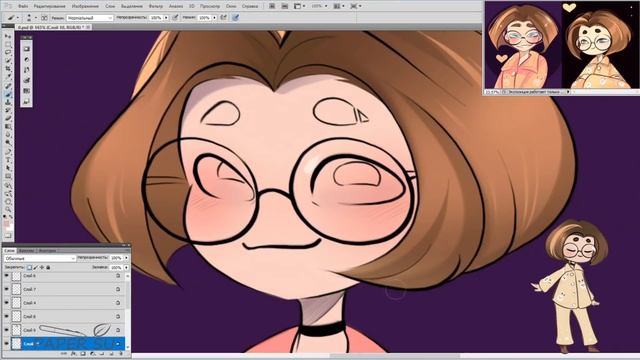The width and height of the screenshot is (640, 360).
Task: Create a new layer
Action: (111, 353)
